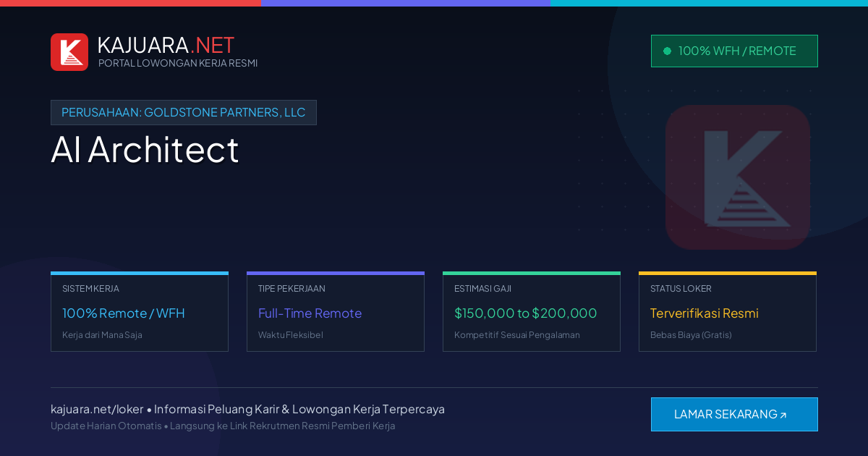Click the $150,000 to $200,000 salary
868x456 pixels.
click(x=526, y=313)
